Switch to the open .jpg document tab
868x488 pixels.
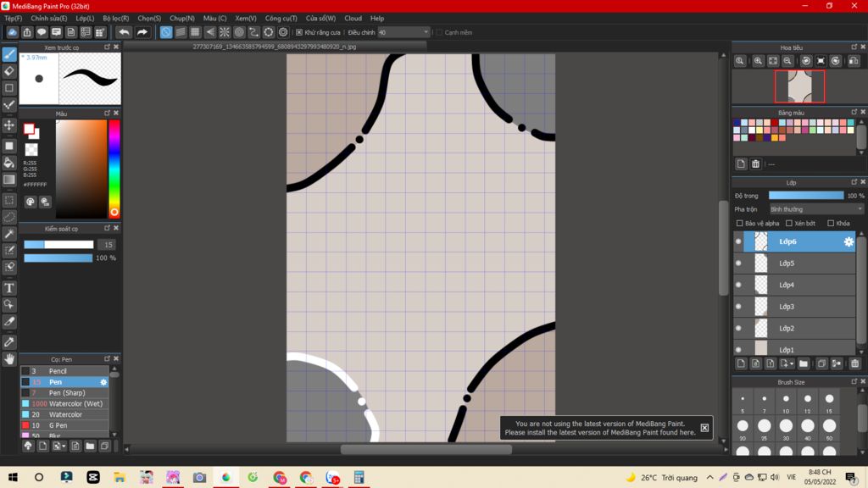pyautogui.click(x=275, y=47)
